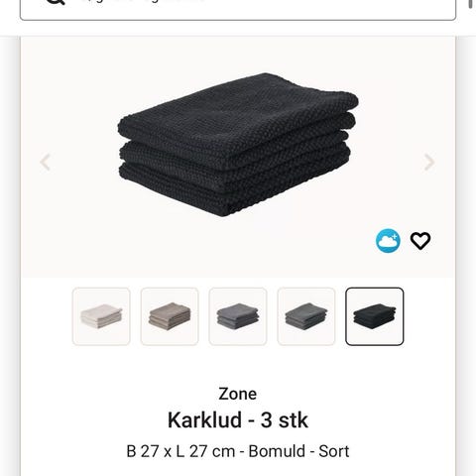Choose the medium grey dishcloth thumbnail
476x476 pixels.
tap(238, 316)
